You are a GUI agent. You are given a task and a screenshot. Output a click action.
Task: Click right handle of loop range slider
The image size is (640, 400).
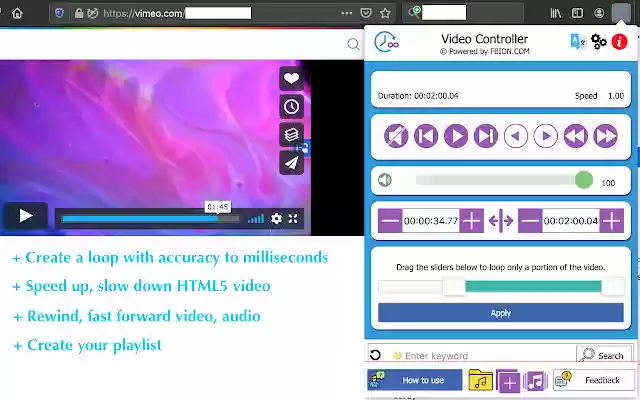tap(613, 287)
